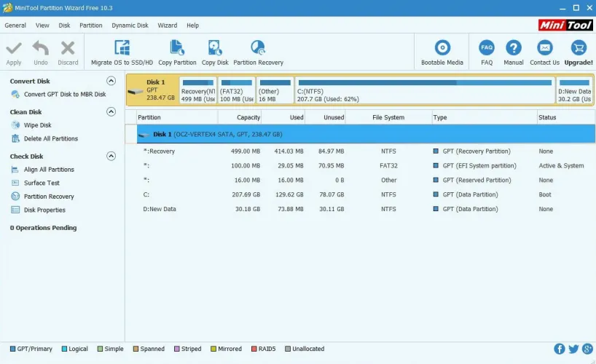Select the C: NTFS partition bar
596x364 pixels.
click(425, 91)
